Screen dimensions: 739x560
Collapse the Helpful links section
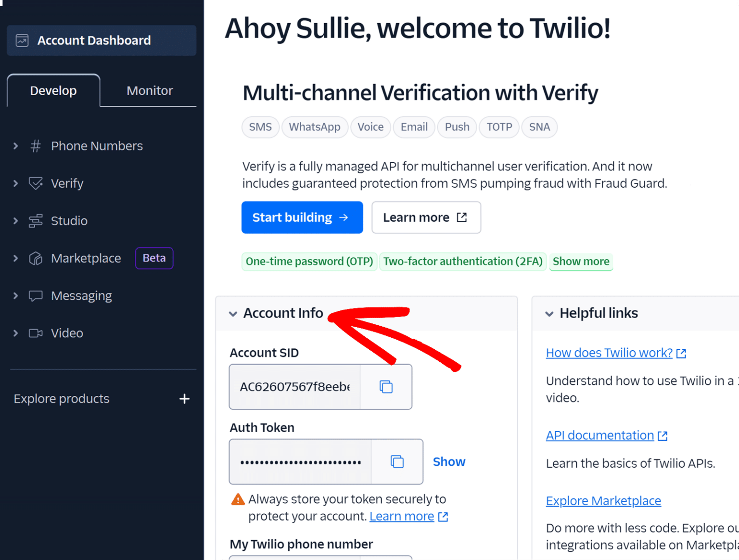[549, 313]
